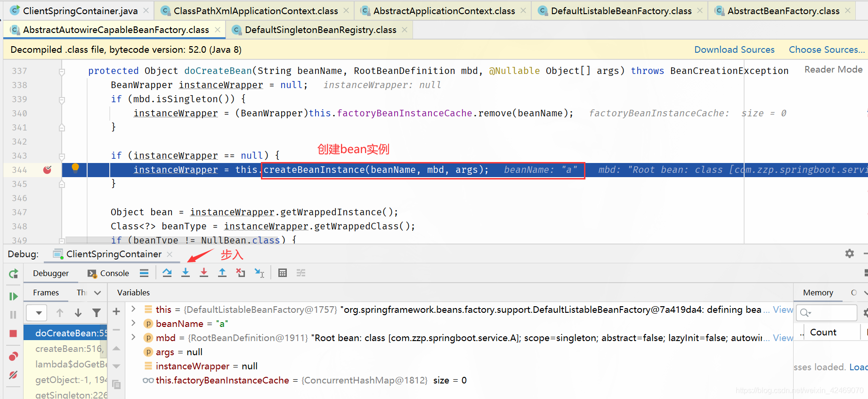Click the intention lightbulb on line 344
Screen dimensions: 868x399
click(x=75, y=169)
